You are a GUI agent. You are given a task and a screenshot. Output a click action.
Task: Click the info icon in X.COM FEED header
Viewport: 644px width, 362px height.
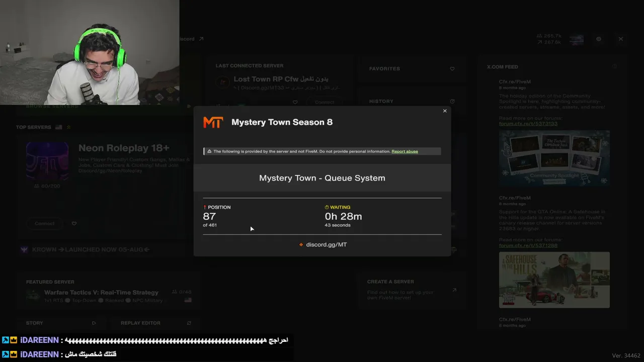pyautogui.click(x=615, y=66)
